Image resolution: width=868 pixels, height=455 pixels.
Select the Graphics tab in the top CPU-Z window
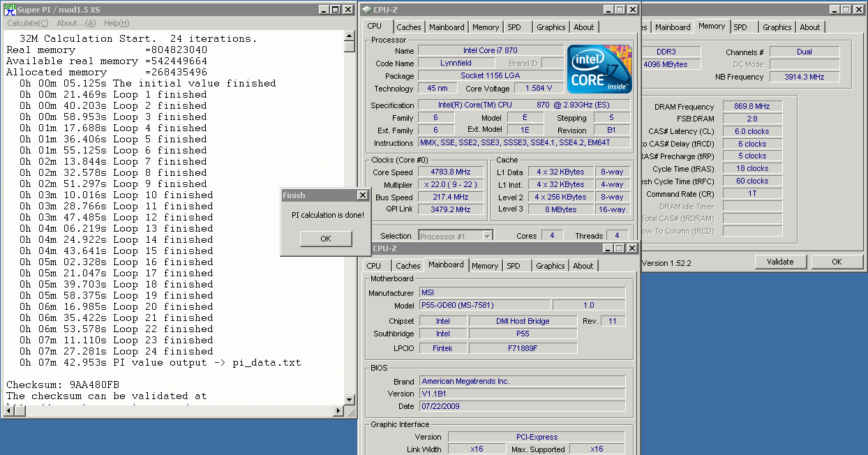551,27
